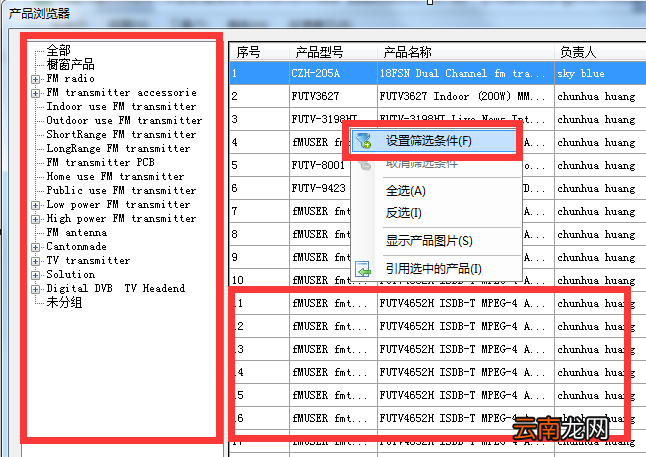Select LongRange FM transmitter category
The width and height of the screenshot is (646, 457).
(118, 148)
